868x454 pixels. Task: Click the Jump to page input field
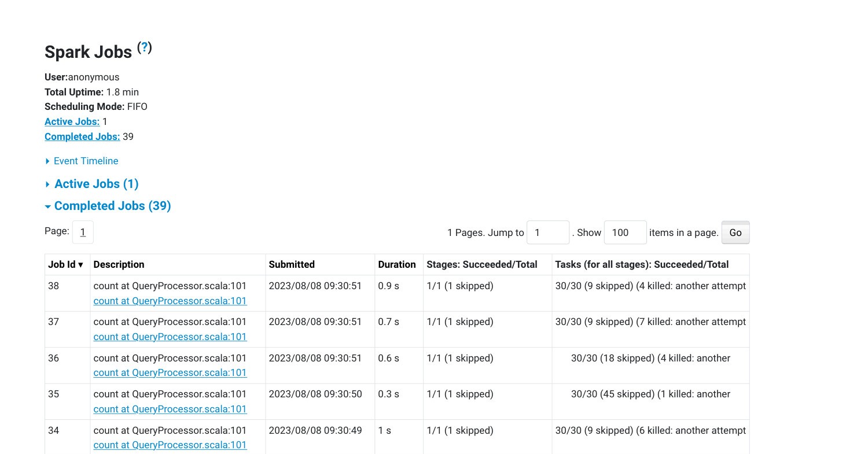point(547,232)
